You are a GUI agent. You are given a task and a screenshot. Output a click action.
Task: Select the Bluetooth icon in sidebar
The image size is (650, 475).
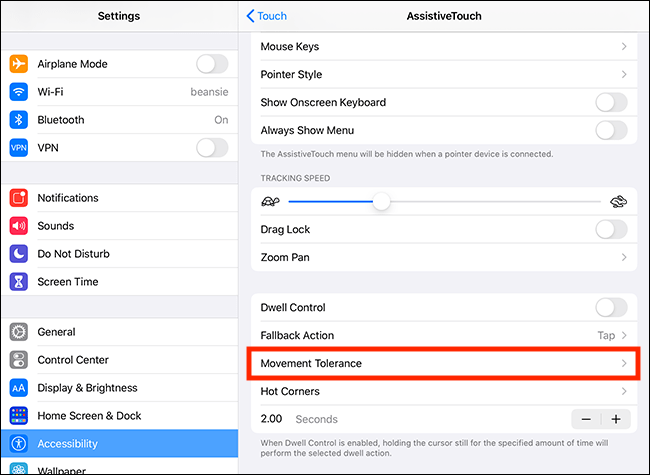coord(19,120)
